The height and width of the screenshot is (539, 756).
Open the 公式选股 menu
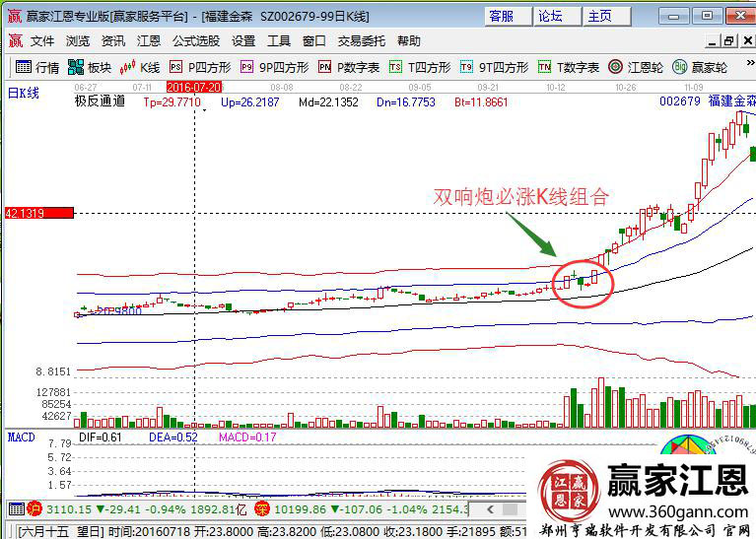(x=196, y=40)
